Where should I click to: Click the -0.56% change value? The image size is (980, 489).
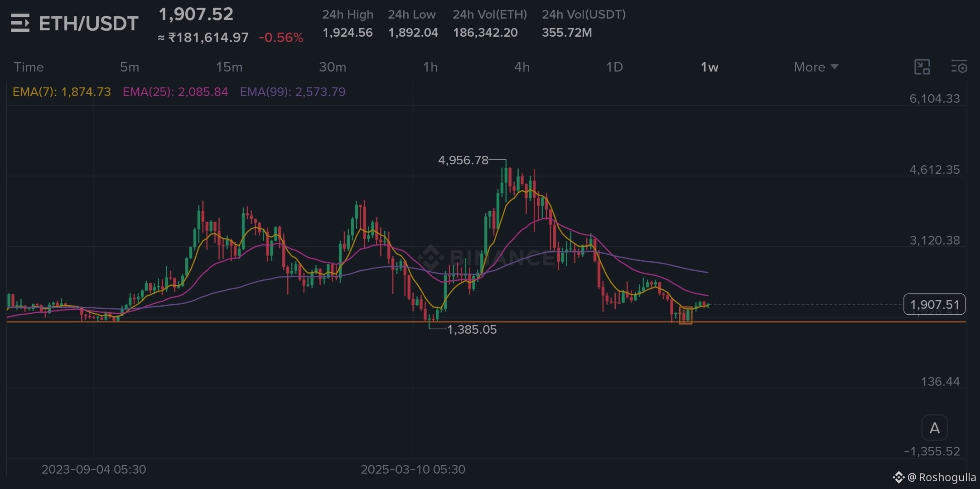pos(281,38)
